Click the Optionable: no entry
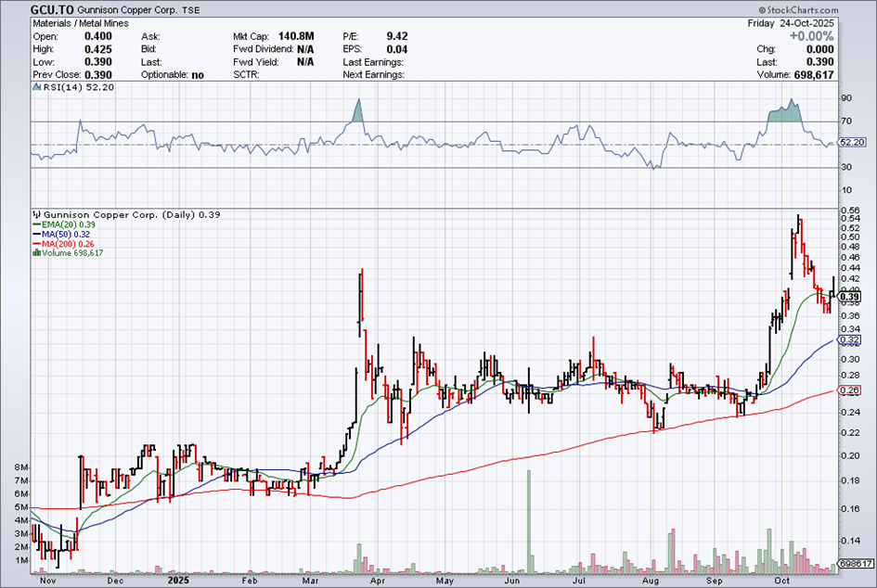The width and height of the screenshot is (877, 588). point(173,75)
